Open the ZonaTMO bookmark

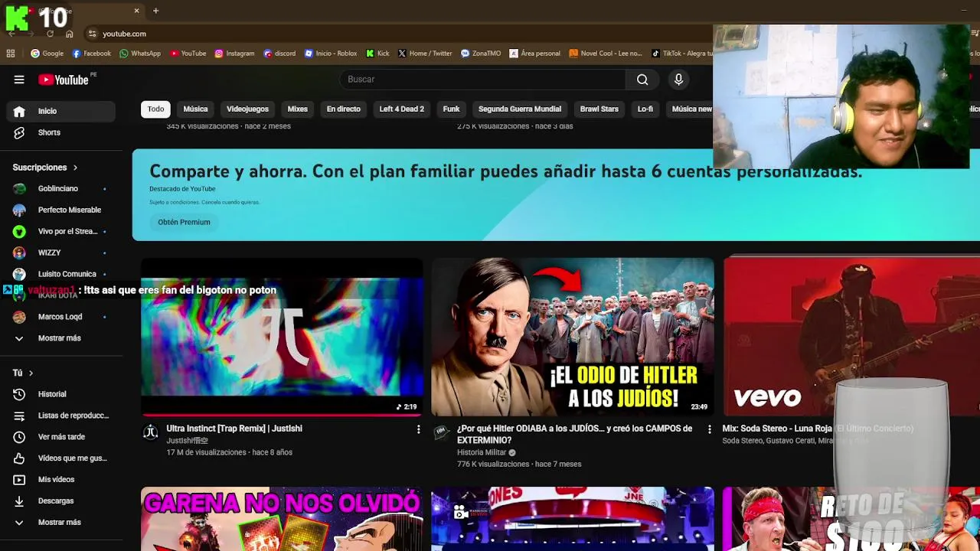point(481,54)
